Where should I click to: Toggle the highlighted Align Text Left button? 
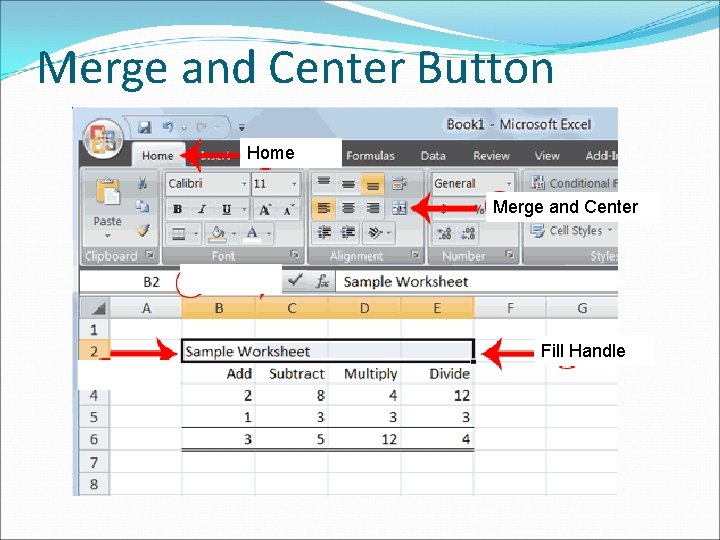pos(324,208)
